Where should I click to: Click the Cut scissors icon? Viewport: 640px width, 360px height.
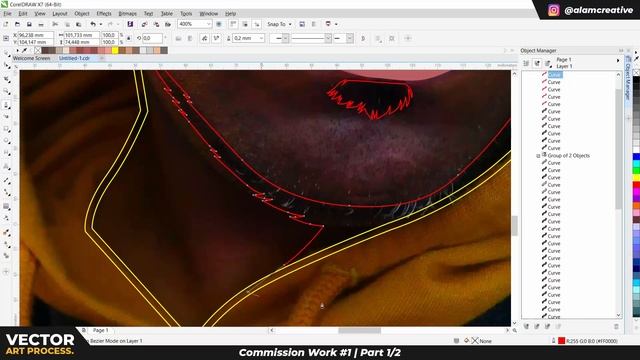55,24
